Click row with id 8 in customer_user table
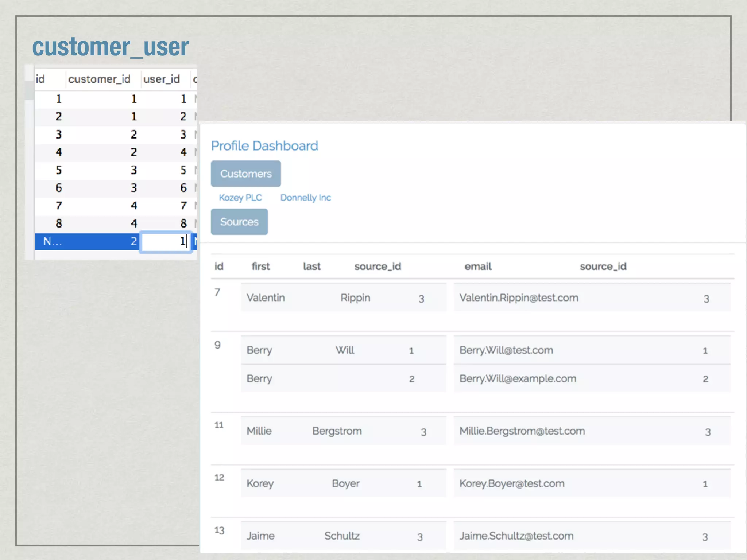This screenshot has height=560, width=747. [x=59, y=223]
